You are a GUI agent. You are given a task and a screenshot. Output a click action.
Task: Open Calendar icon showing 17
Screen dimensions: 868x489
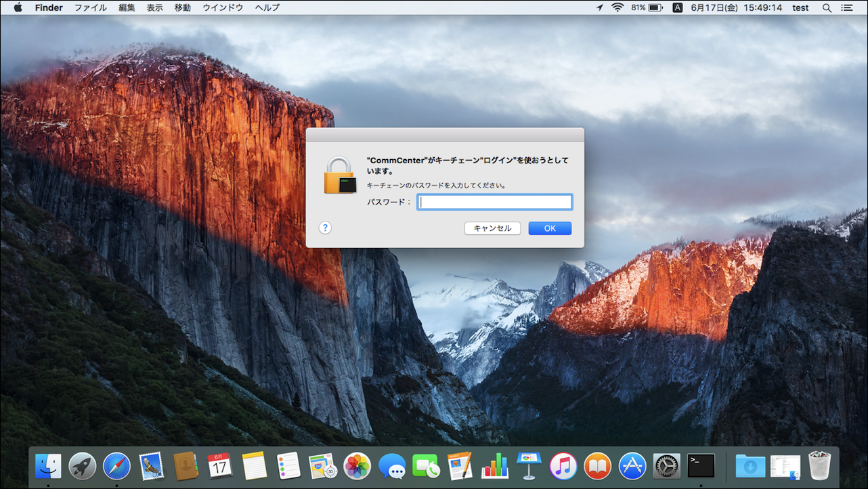(220, 466)
